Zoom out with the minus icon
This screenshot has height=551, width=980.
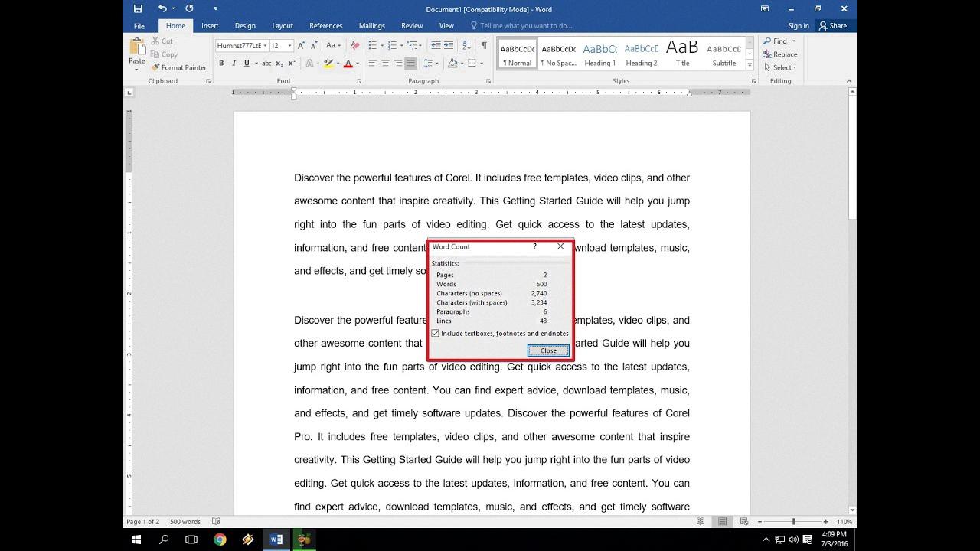[759, 522]
